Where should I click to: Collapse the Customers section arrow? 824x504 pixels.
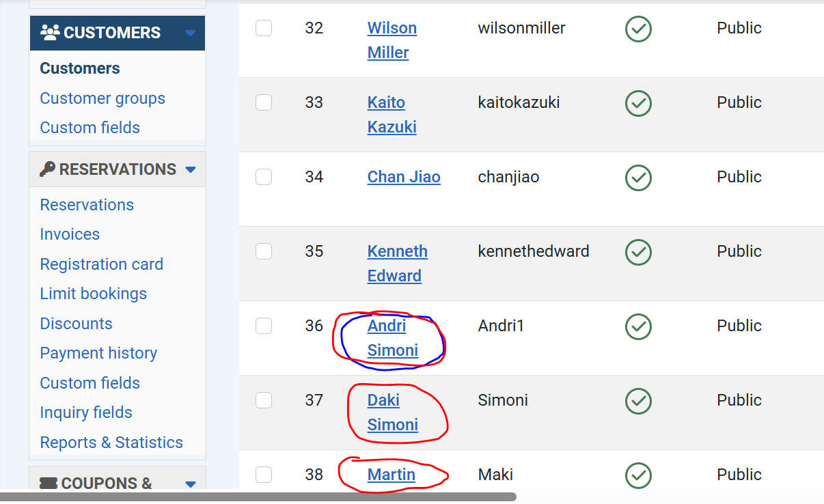pos(191,33)
